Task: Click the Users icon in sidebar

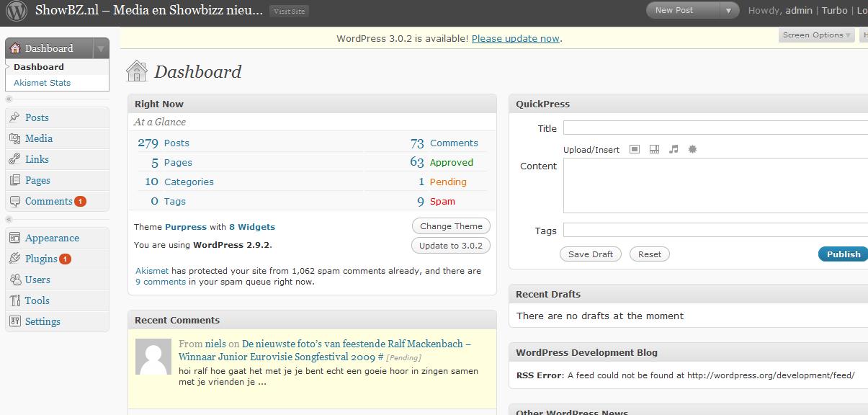Action: point(15,280)
